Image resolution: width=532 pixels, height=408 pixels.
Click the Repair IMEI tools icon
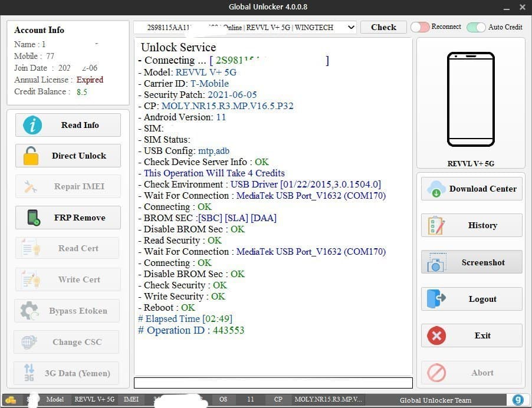pyautogui.click(x=31, y=186)
